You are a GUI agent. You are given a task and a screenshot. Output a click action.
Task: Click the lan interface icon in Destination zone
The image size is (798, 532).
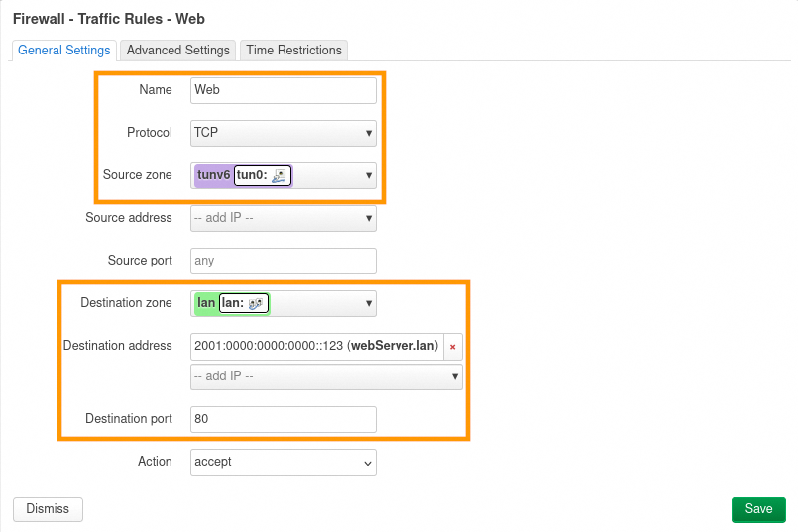(x=255, y=303)
